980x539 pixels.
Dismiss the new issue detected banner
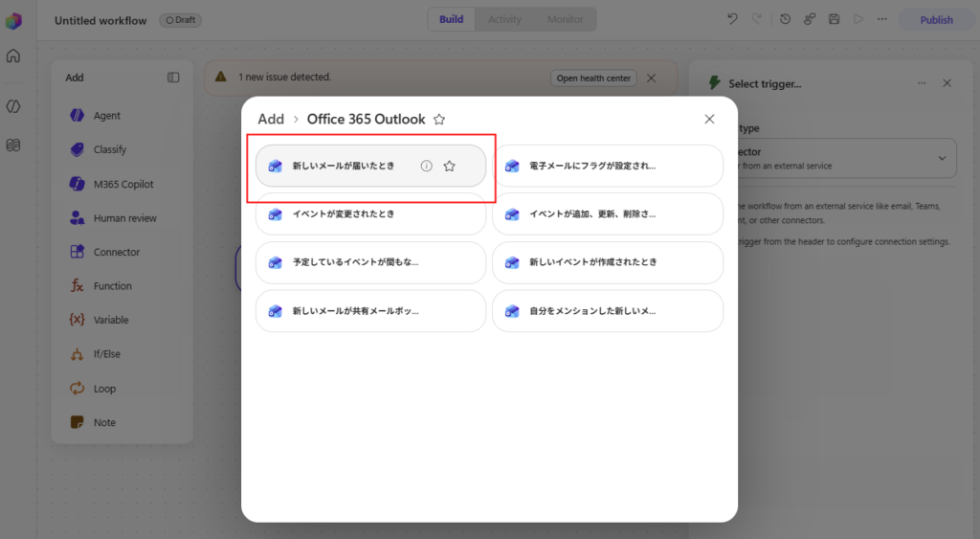pos(651,79)
